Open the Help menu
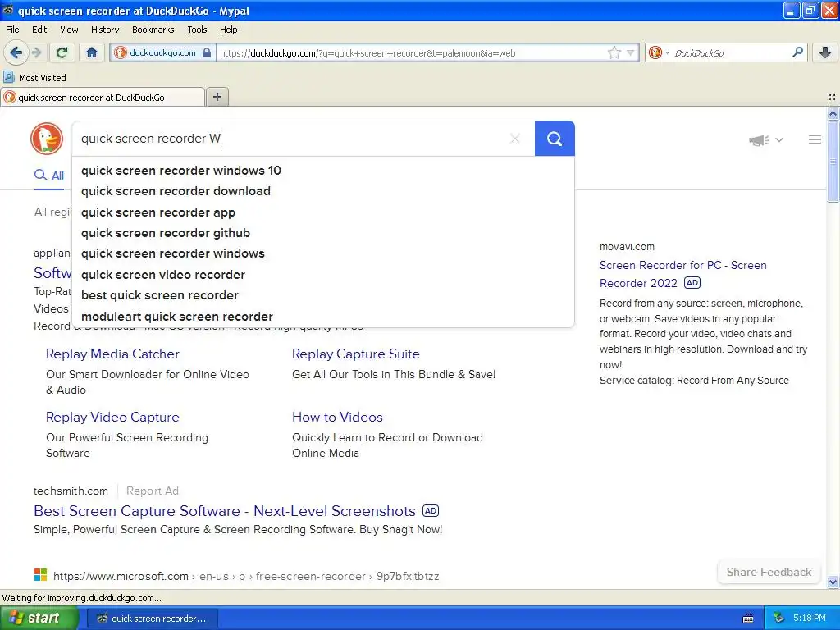This screenshot has height=630, width=840. (x=229, y=30)
